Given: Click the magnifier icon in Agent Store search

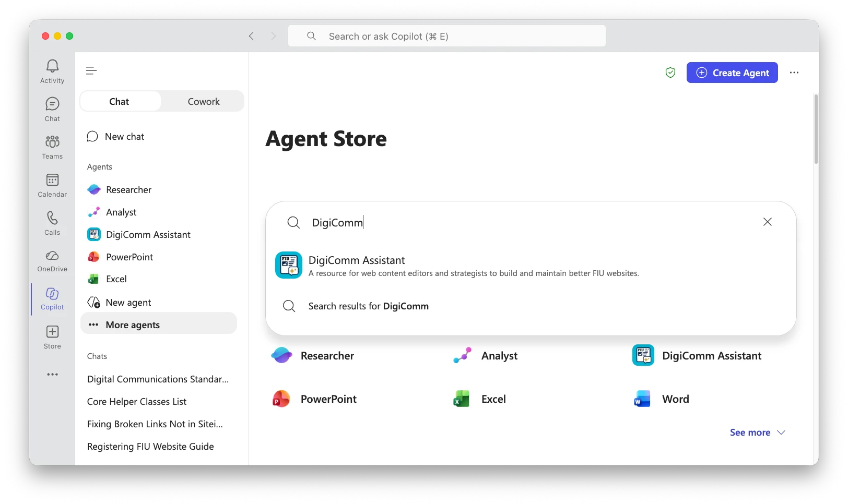Looking at the screenshot, I should 293,223.
